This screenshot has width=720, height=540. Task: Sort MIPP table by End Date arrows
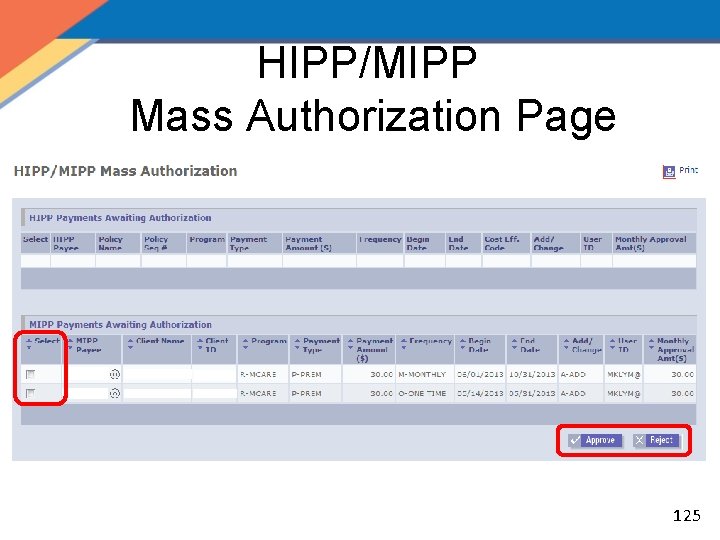[x=514, y=344]
